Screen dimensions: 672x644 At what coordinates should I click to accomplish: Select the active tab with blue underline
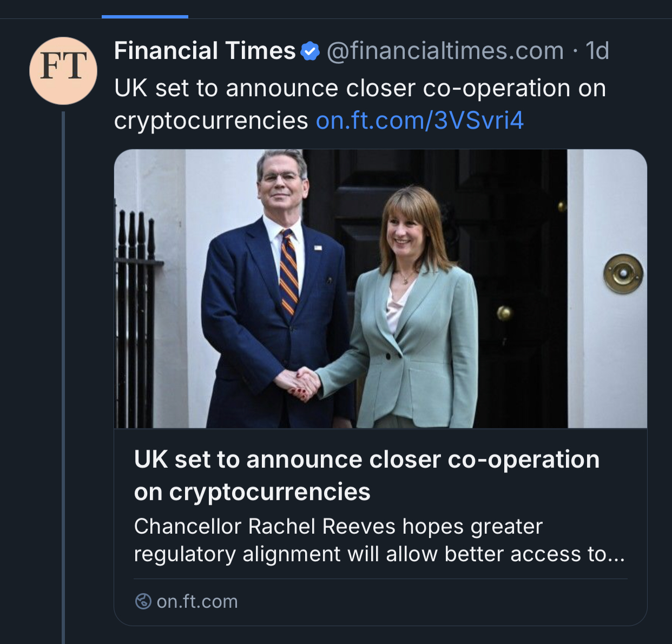click(145, 16)
